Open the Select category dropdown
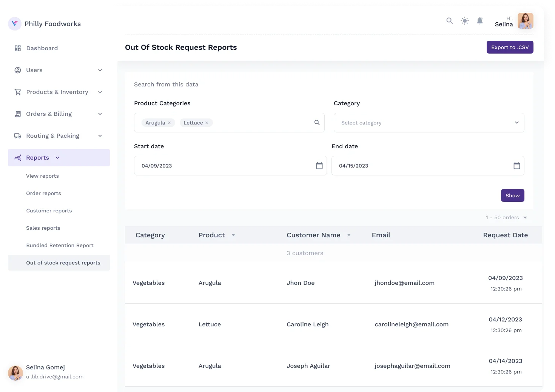 click(x=429, y=123)
